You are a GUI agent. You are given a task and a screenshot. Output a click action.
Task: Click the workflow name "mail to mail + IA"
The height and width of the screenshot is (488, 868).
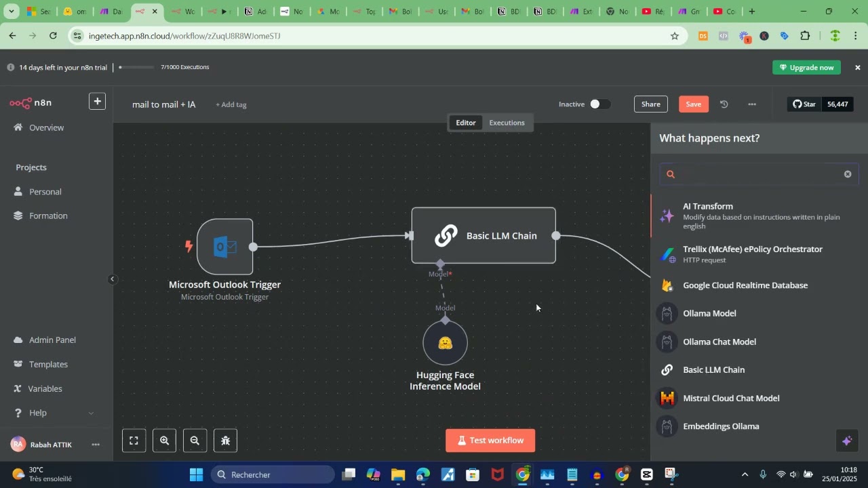(x=163, y=104)
